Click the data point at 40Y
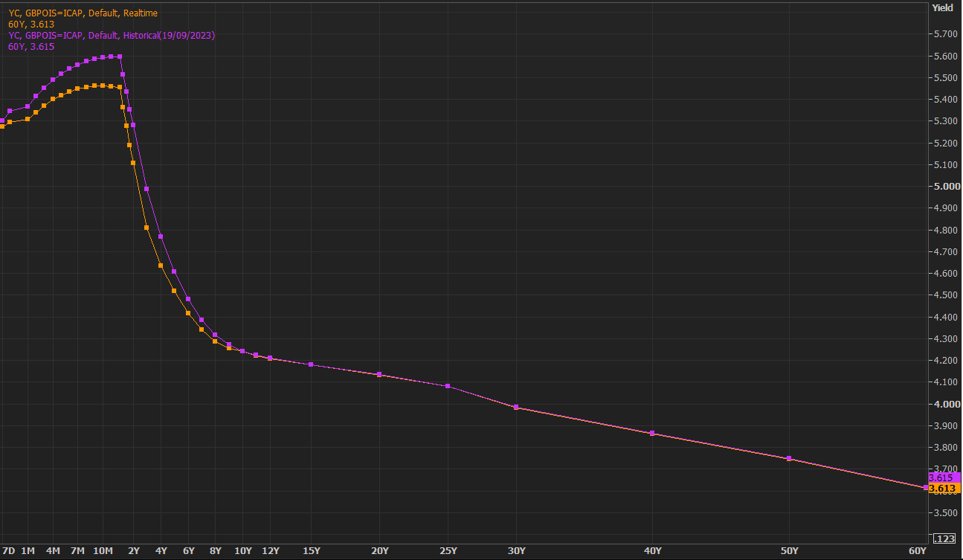This screenshot has height=560, width=963. [652, 434]
